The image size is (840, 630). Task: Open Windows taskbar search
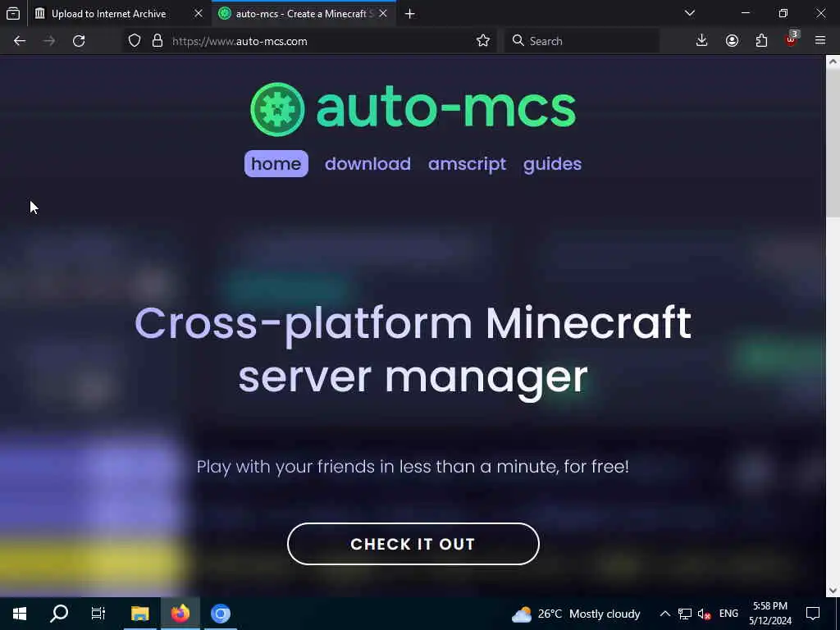pos(59,614)
